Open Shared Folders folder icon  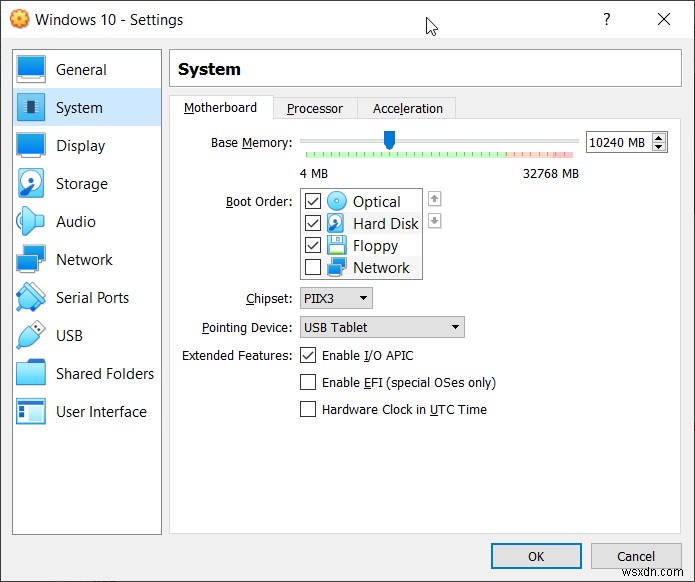[x=31, y=373]
